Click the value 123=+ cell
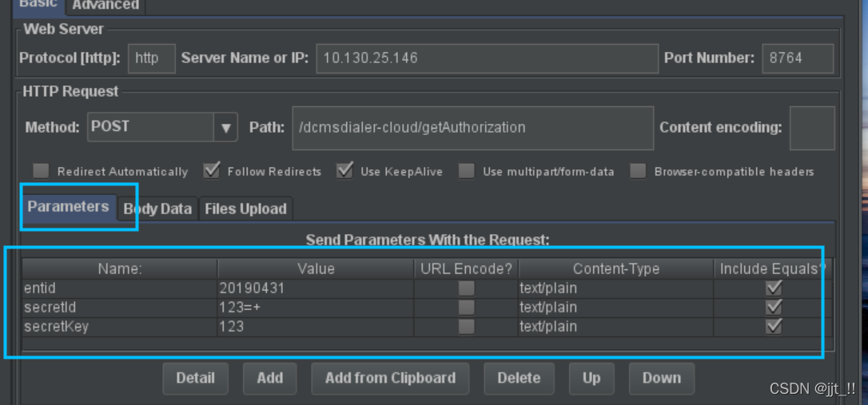 coord(316,307)
